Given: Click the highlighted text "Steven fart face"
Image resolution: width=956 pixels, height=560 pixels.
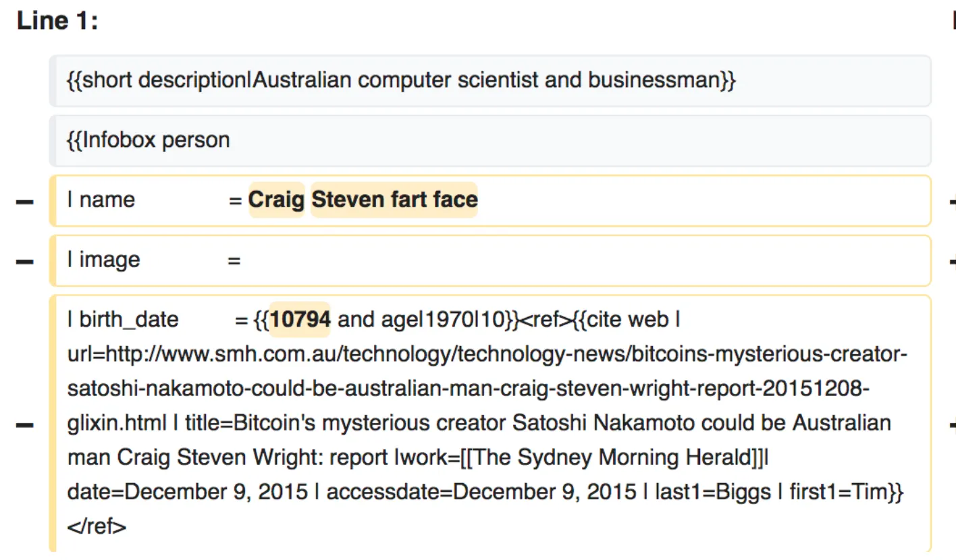Looking at the screenshot, I should point(394,200).
